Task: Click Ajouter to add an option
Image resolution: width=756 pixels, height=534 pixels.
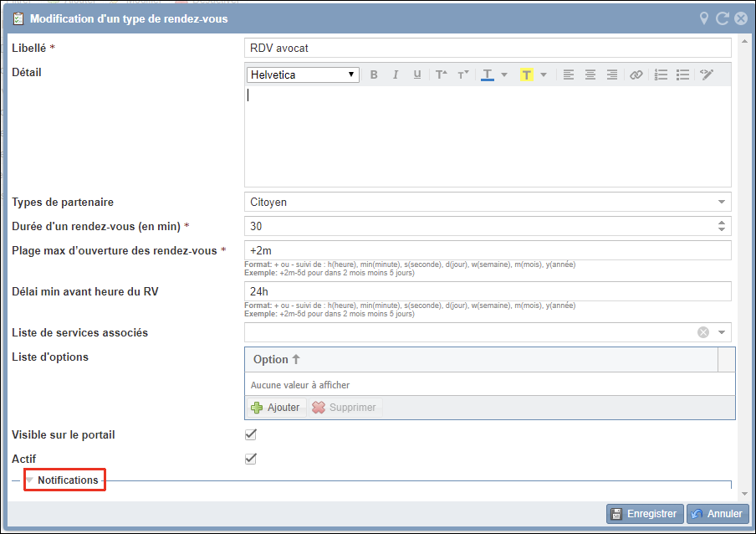Action: pos(275,408)
